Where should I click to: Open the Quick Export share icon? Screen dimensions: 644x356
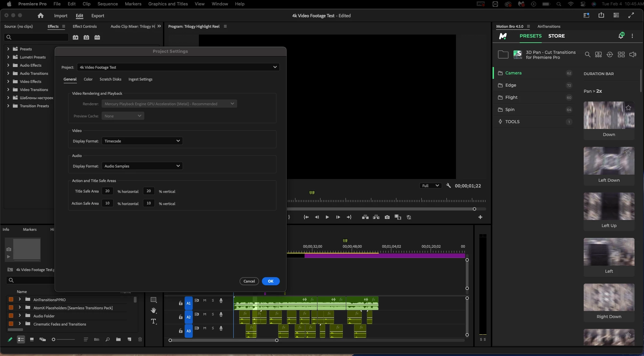(601, 15)
